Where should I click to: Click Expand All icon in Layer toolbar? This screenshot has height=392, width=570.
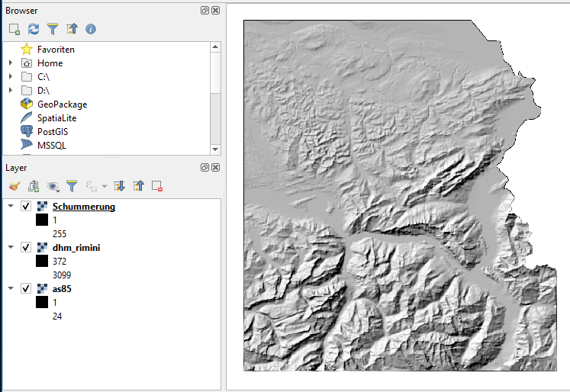click(119, 185)
